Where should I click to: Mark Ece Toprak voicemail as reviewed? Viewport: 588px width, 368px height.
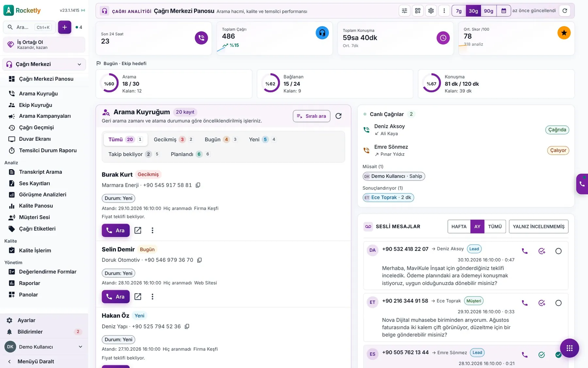559,303
